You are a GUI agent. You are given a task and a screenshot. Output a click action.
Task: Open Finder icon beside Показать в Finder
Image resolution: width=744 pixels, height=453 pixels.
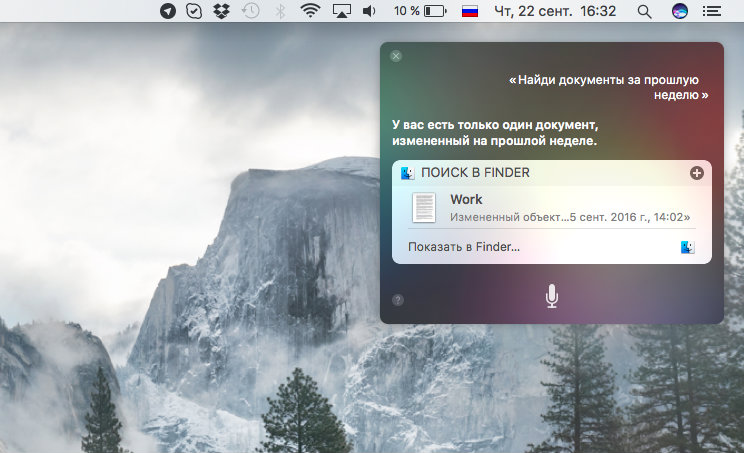(688, 247)
